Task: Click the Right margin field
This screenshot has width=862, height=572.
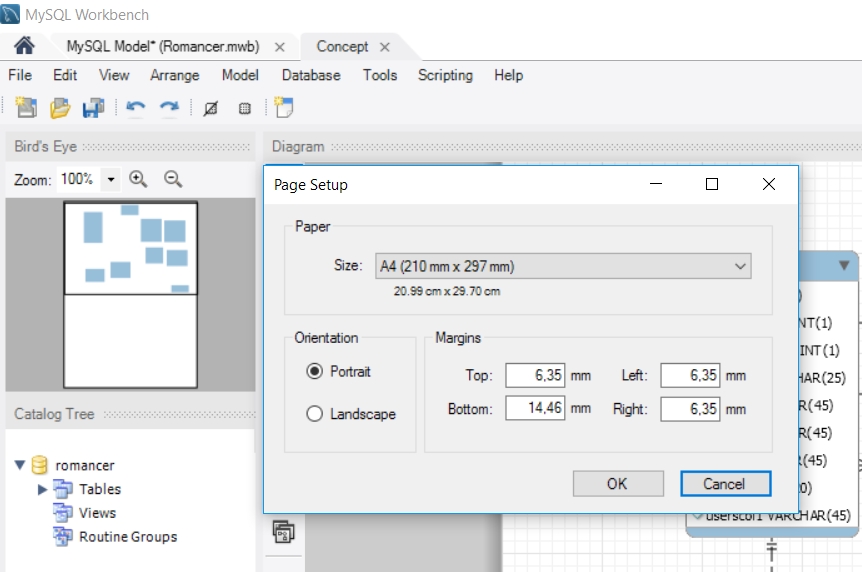Action: tap(690, 409)
